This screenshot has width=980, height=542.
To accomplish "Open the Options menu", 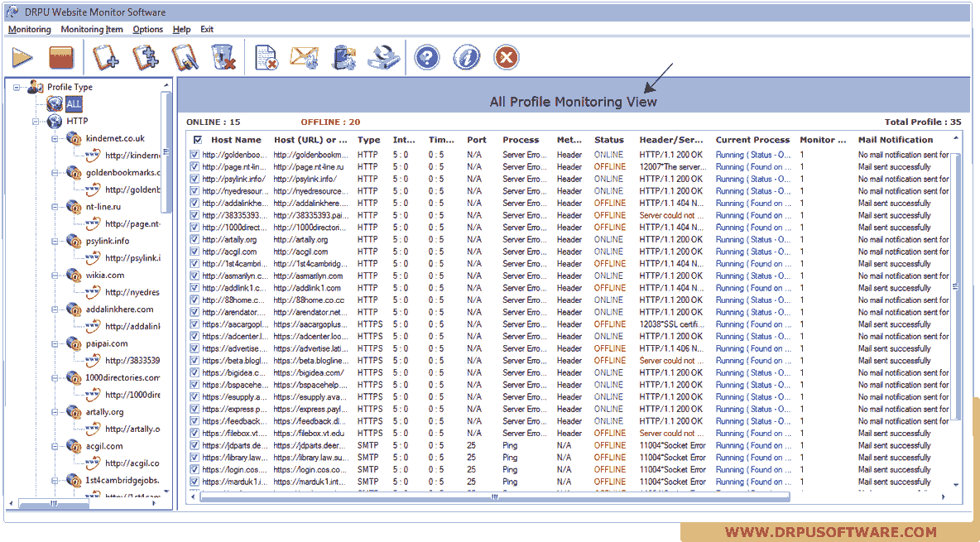I will pos(147,30).
